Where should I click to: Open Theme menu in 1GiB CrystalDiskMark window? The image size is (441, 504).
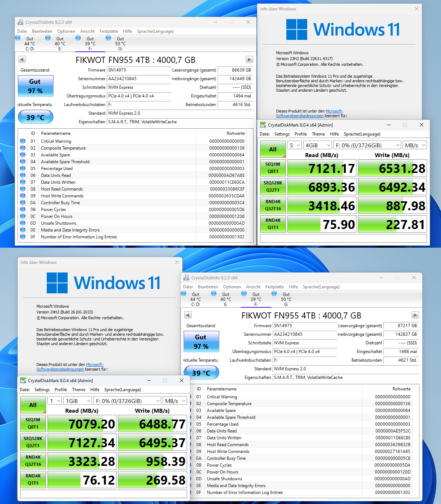[79, 390]
